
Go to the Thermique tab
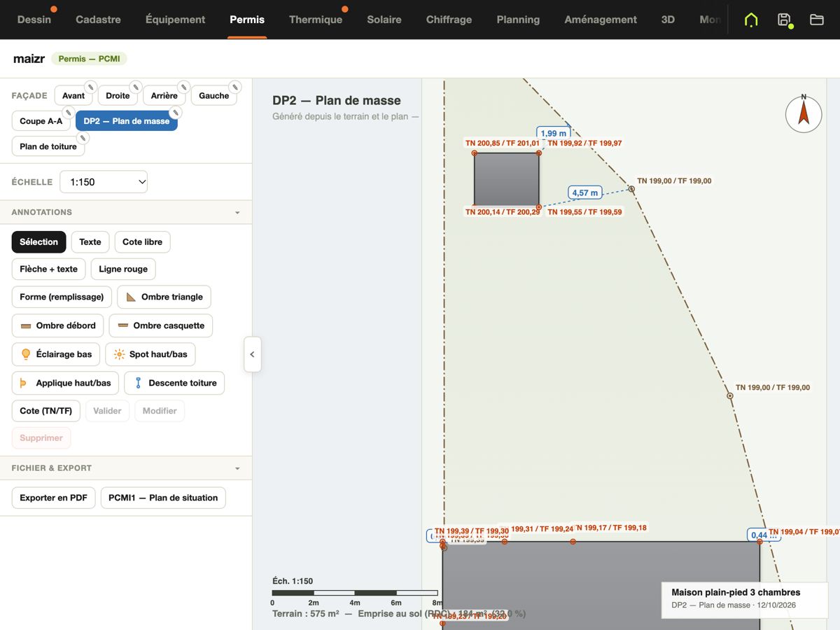point(316,20)
